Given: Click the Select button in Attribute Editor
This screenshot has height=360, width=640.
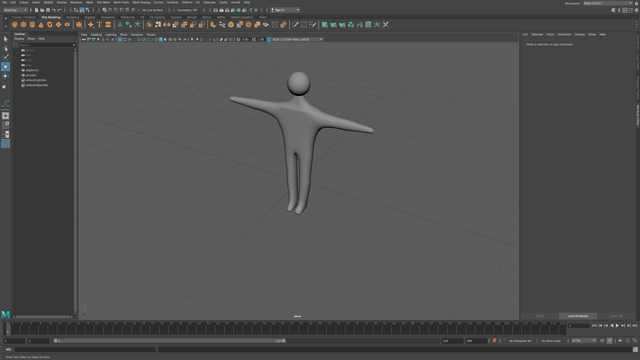Looking at the screenshot, I should tap(540, 316).
